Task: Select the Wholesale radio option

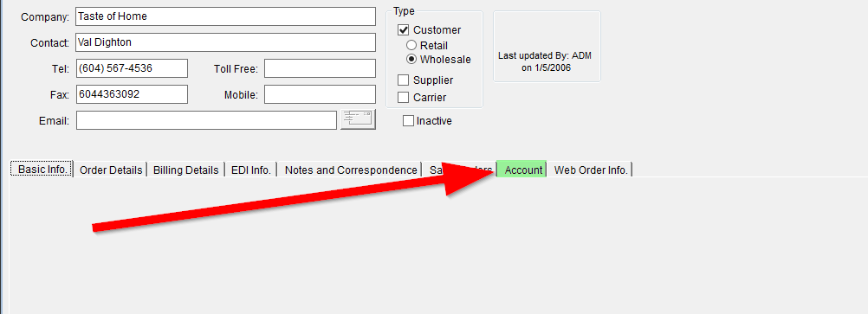Action: [x=411, y=59]
